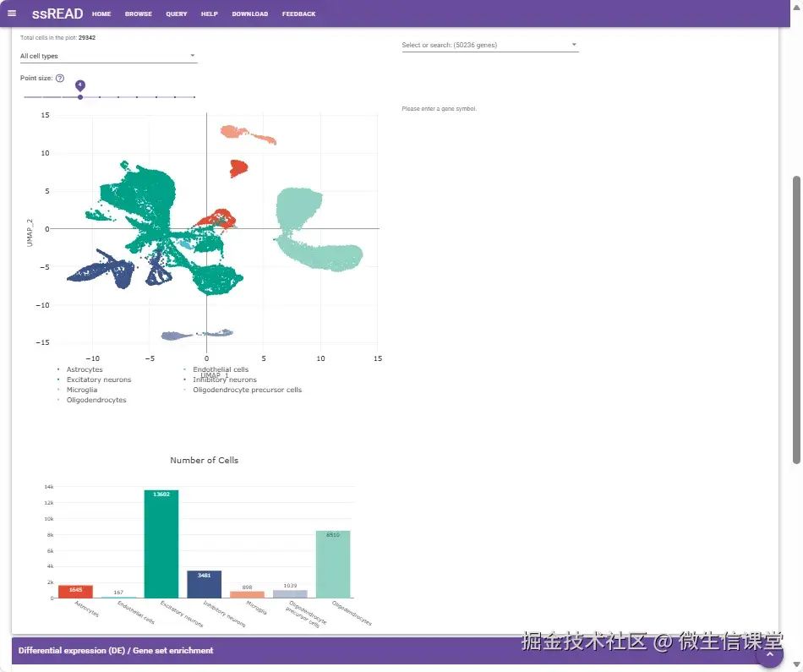Click the page vertical scrollbar thumb
This screenshot has height=672, width=803.
click(x=796, y=320)
